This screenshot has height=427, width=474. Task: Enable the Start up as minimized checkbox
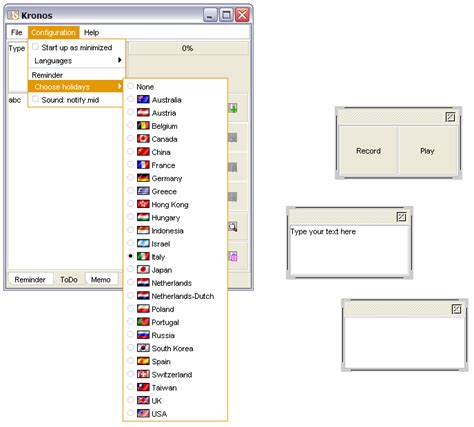click(x=36, y=47)
